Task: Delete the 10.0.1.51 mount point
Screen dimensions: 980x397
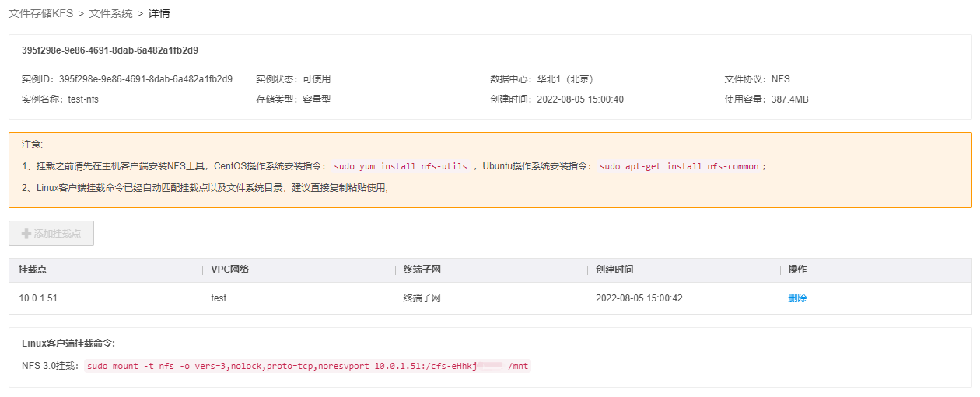Action: [797, 298]
